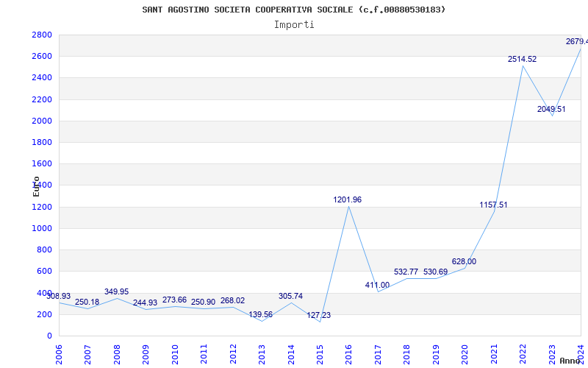Select data label 530.69
This screenshot has height=368, width=588.
(435, 272)
